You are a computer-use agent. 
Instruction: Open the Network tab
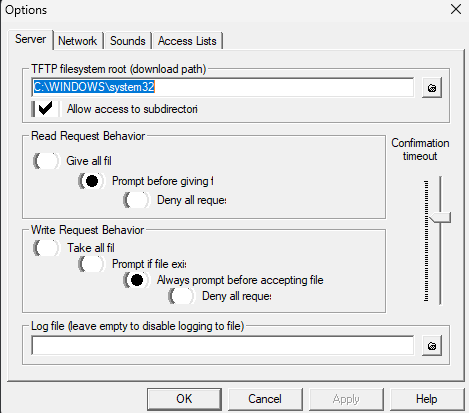click(77, 41)
